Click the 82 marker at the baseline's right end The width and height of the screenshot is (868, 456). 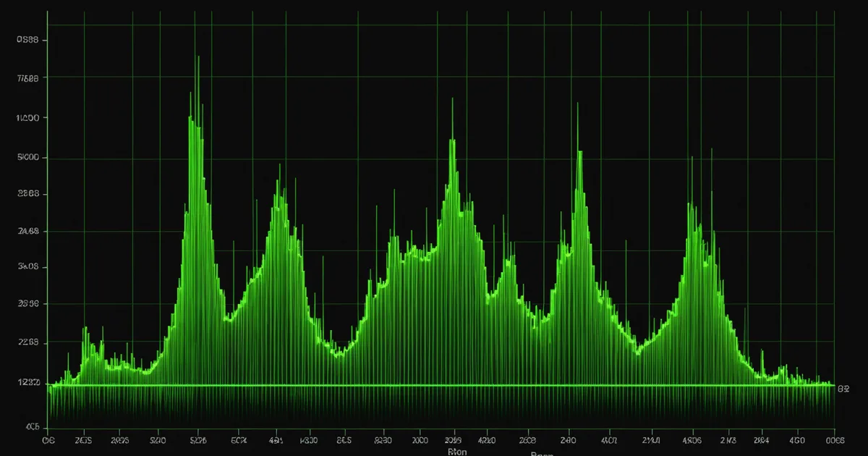point(843,389)
